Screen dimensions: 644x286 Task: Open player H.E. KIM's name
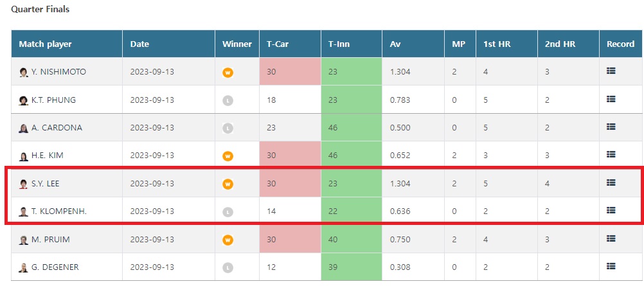point(47,156)
